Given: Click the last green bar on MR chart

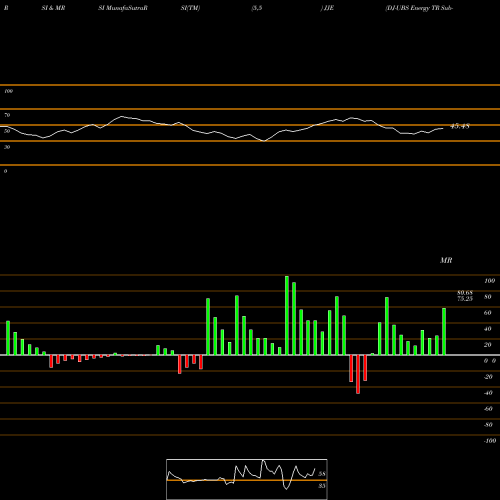Looking at the screenshot, I should [444, 331].
